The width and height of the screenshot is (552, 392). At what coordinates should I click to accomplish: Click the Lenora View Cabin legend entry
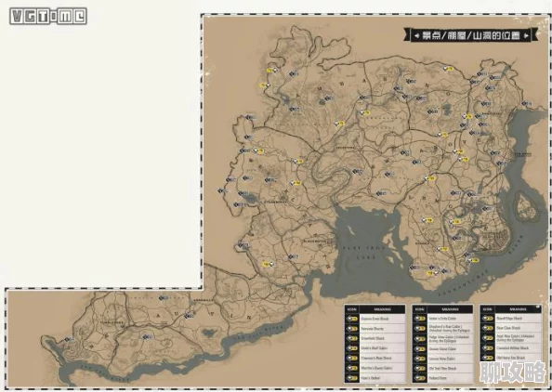(x=442, y=359)
